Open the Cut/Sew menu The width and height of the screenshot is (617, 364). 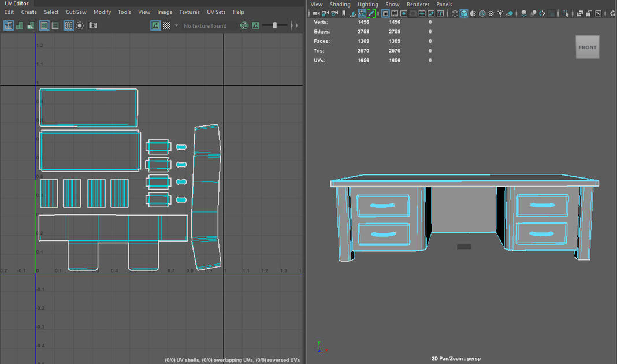76,12
